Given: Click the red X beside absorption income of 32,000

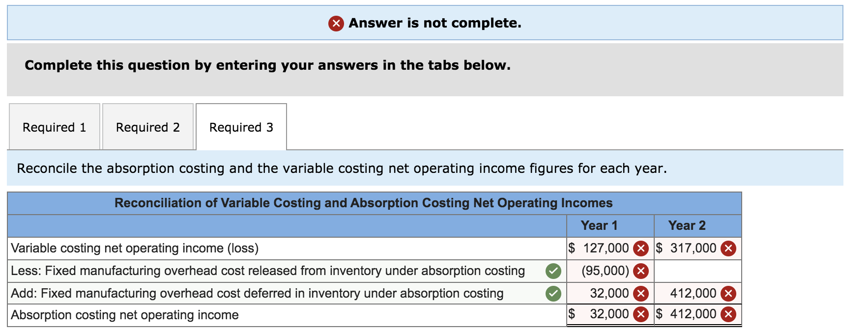Looking at the screenshot, I should (640, 314).
